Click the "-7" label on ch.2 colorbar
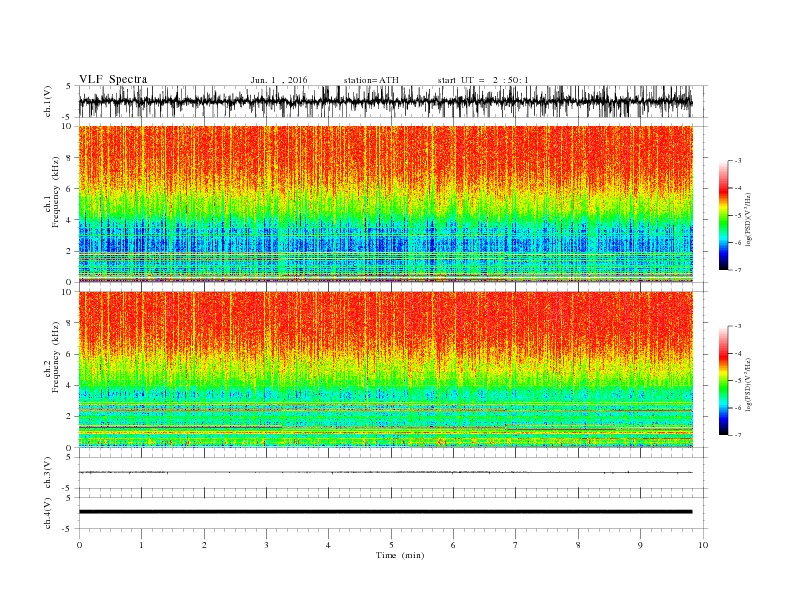Image resolution: width=792 pixels, height=612 pixels. pos(737,435)
